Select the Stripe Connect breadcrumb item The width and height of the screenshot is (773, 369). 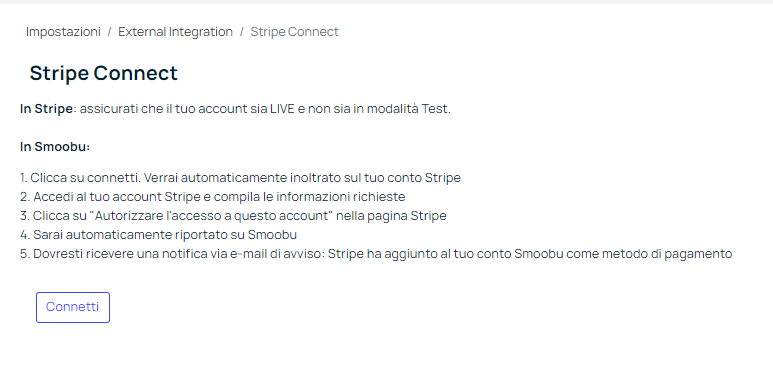pos(294,32)
